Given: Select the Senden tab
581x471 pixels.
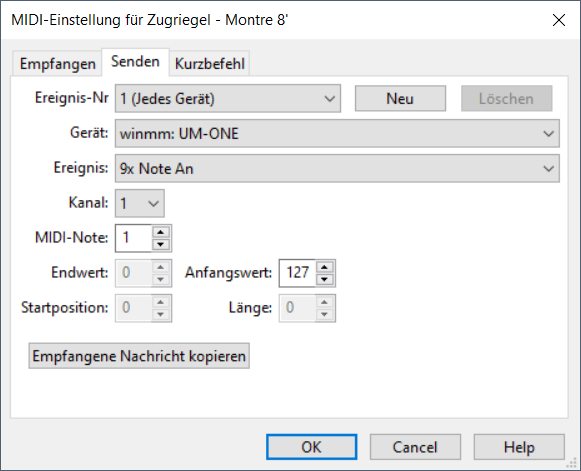Looking at the screenshot, I should (135, 62).
